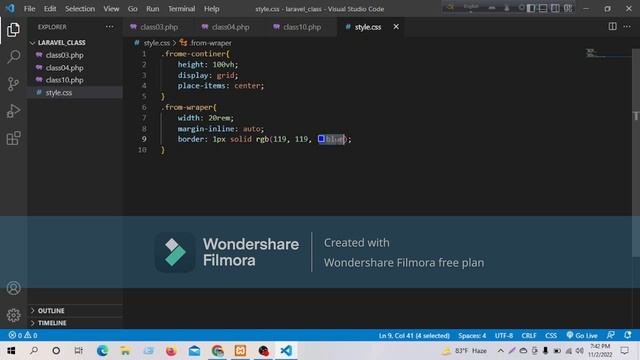Click the notifications bell in status bar
The width and height of the screenshot is (640, 360).
click(628, 335)
